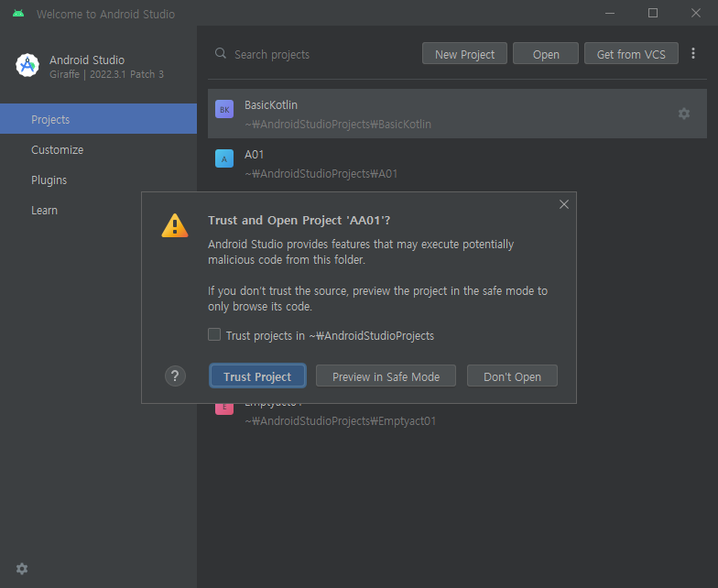The width and height of the screenshot is (718, 588).
Task: Click the BK project icon
Action: (x=224, y=110)
